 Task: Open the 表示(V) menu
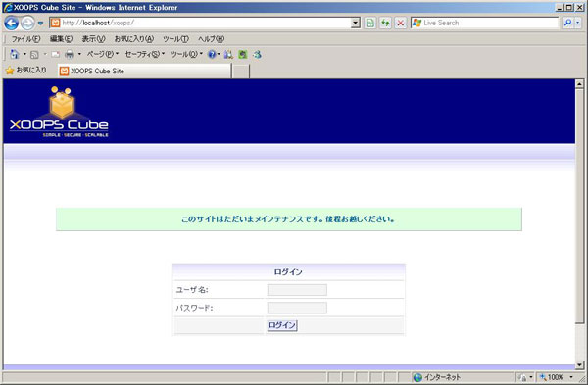93,39
